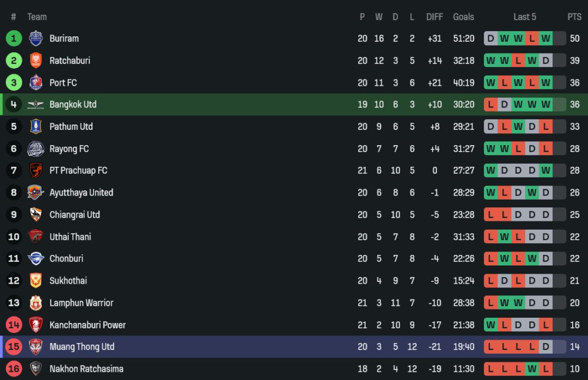
Task: Click the Rayong FC club logo
Action: pyautogui.click(x=36, y=149)
